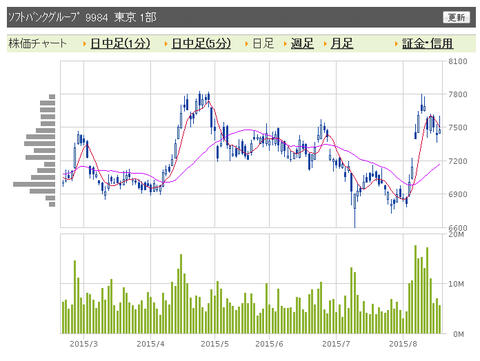Click the arrow icon before 日中足(1分)
The height and width of the screenshot is (361, 480).
[85, 44]
